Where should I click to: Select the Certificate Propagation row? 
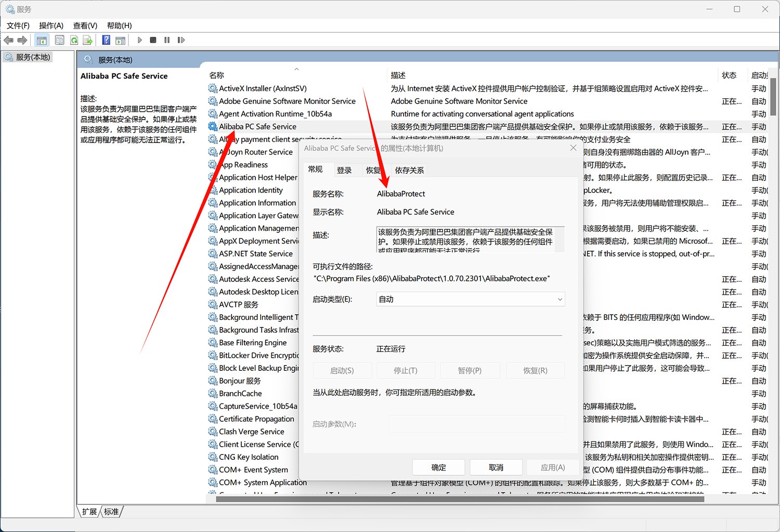pos(253,419)
